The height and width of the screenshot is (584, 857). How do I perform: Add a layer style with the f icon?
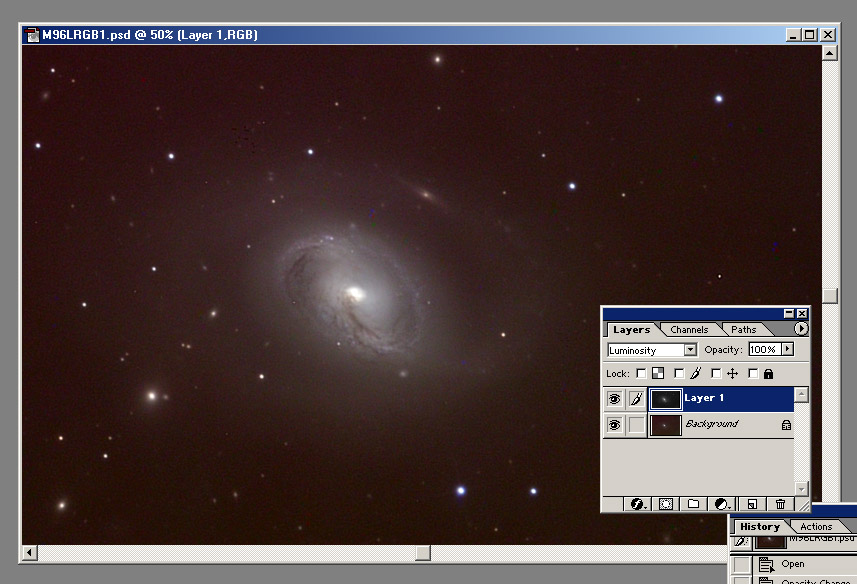coord(637,504)
